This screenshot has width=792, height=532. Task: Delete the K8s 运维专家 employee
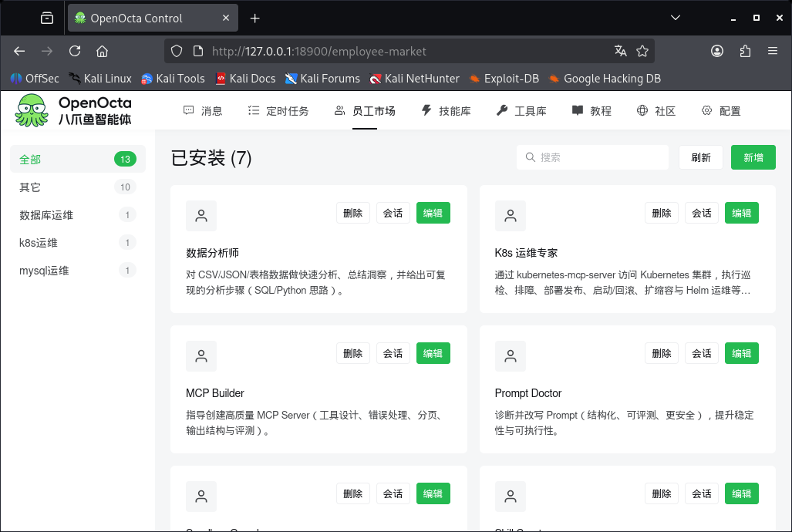661,214
